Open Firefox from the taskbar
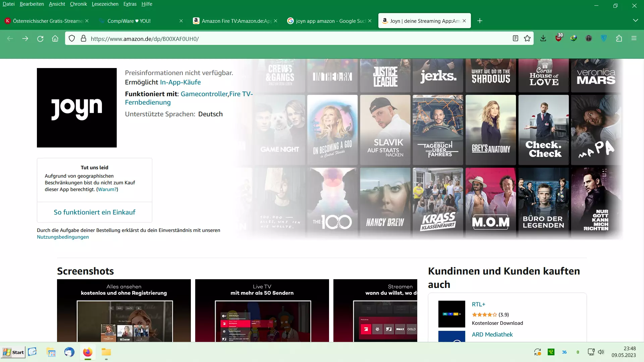Screen dimensions: 644x362 [x=88, y=352]
